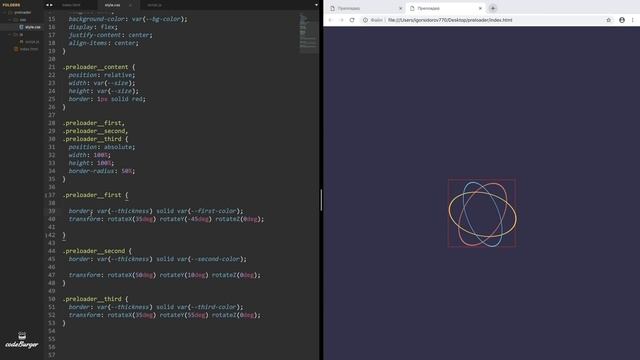Screen dimensions: 640x360
Task: Bookmark this page with the star icon
Action: [x=609, y=20]
